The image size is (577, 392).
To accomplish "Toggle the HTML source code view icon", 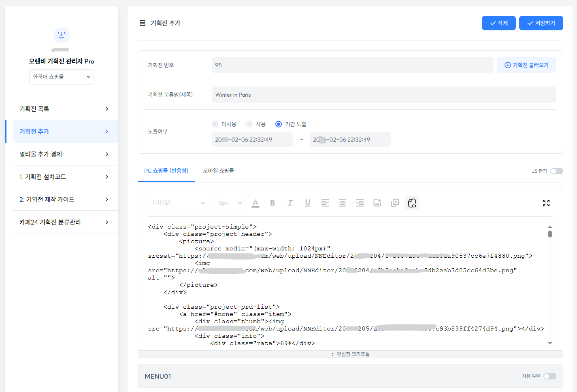I will point(412,203).
